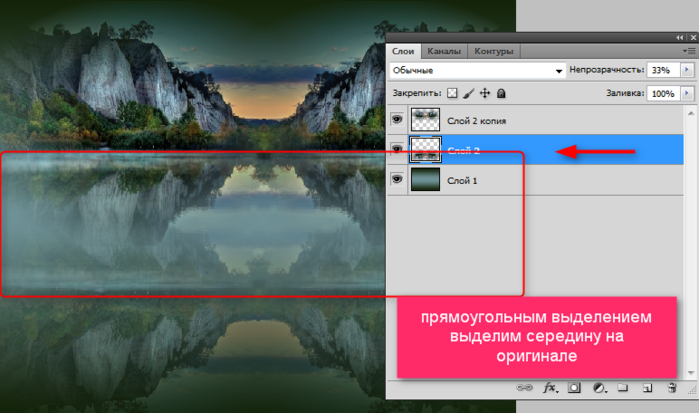Click layers list scrollbar down arrow
The width and height of the screenshot is (699, 413).
click(x=691, y=373)
